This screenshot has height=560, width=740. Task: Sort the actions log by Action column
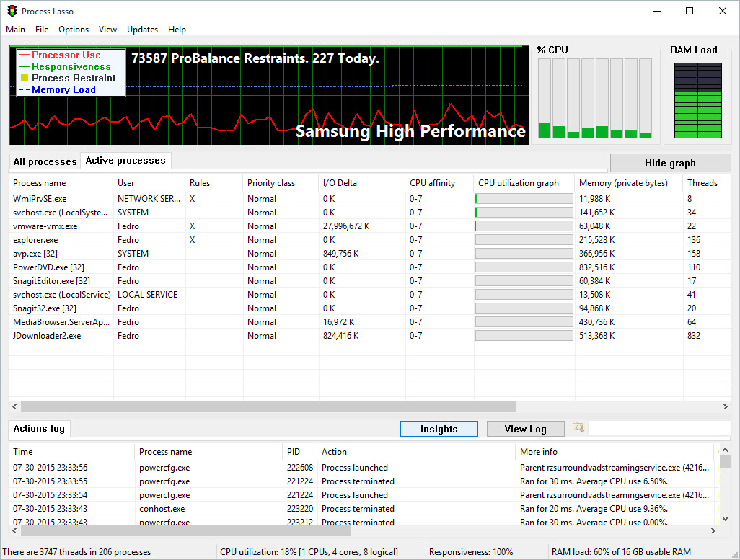click(x=417, y=451)
